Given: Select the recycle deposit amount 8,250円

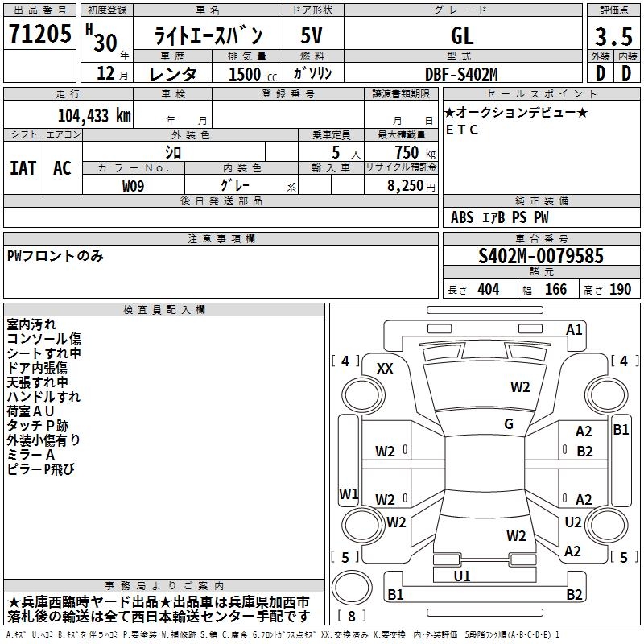Looking at the screenshot, I should pos(411,185).
